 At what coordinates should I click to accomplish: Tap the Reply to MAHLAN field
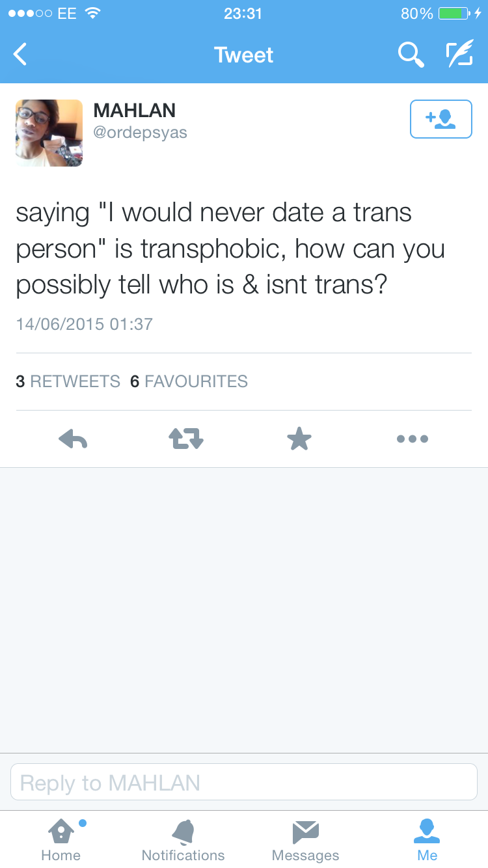coord(244,782)
